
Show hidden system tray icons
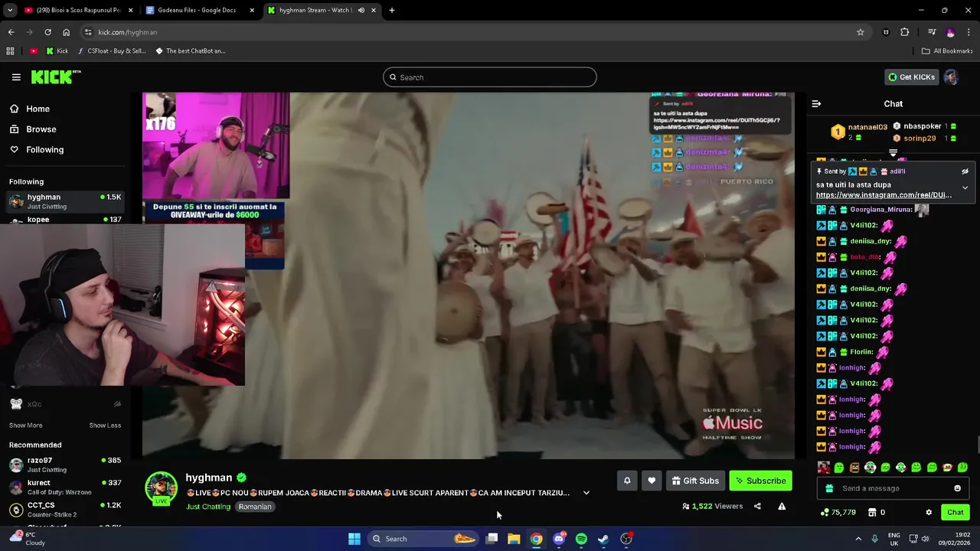(x=858, y=539)
